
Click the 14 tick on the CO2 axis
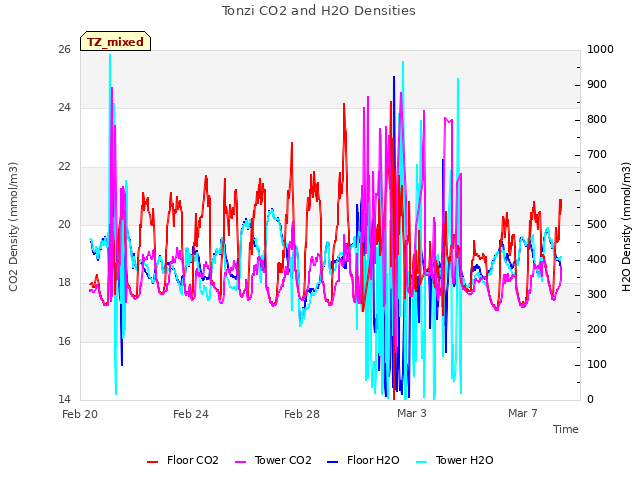pos(64,399)
